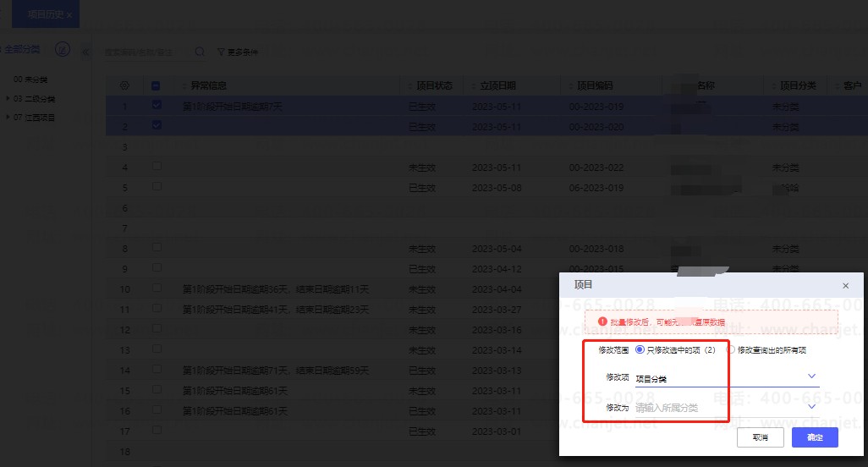Check the checkbox for row 5
Screen dimensions: 868x467
tap(157, 186)
